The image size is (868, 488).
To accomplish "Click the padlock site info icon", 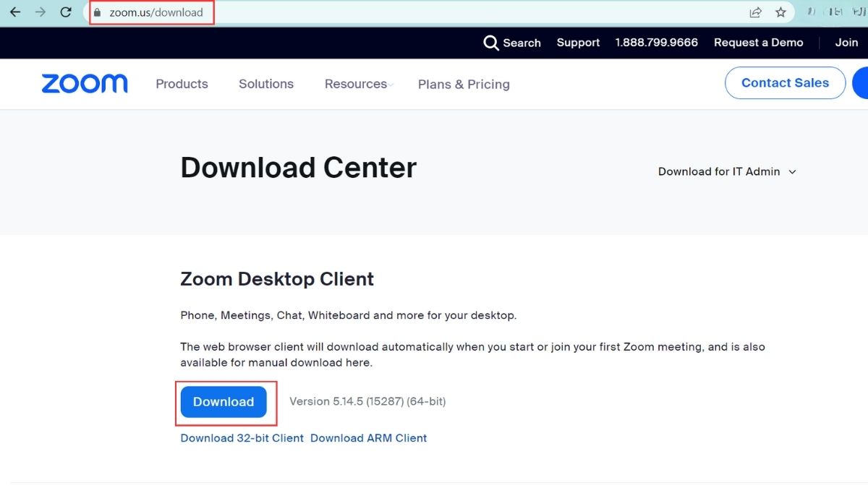I will [98, 12].
